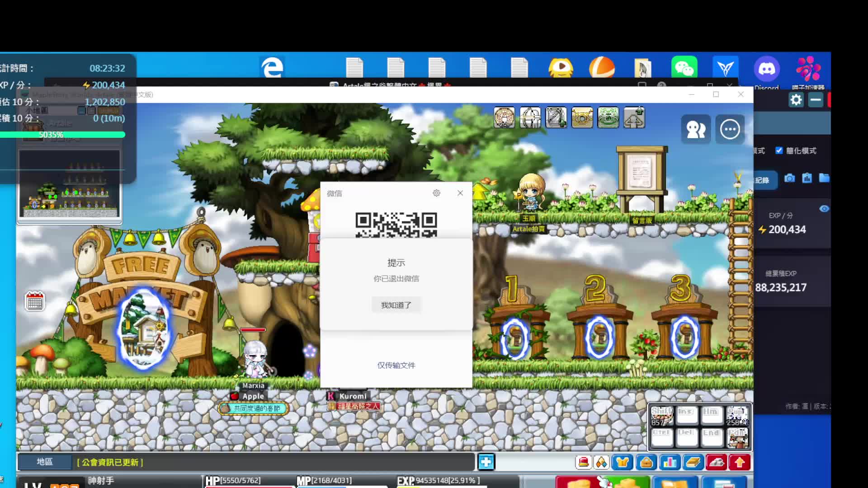
Task: Click the green progress bar at 5035%
Action: tap(62, 135)
